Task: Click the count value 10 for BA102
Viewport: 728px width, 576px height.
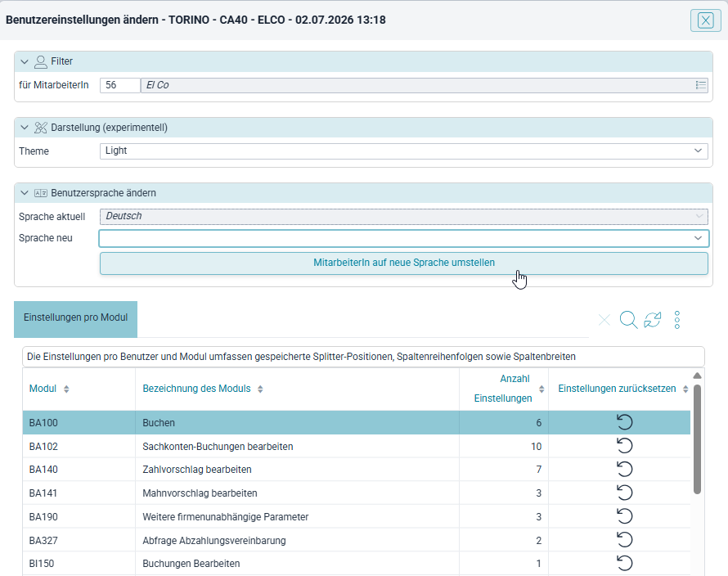Action: [x=537, y=447]
